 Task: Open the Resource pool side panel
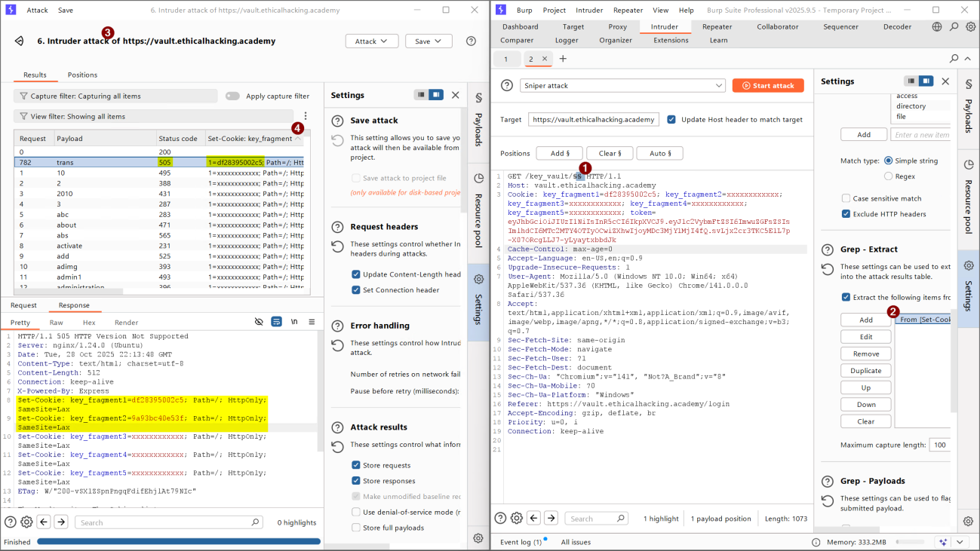pos(969,196)
